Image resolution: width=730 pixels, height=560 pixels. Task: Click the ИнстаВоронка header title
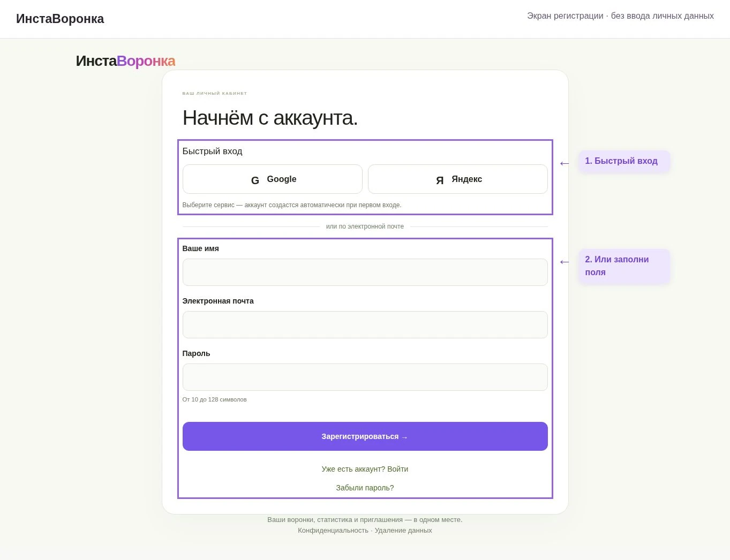tap(60, 19)
